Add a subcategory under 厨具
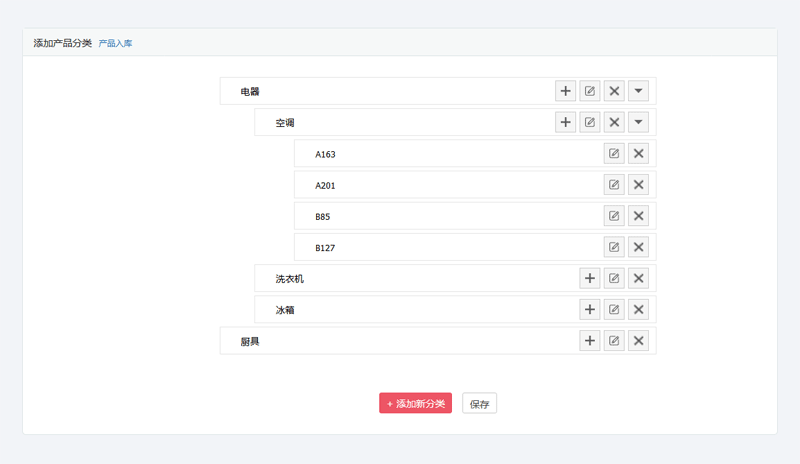 [x=590, y=341]
